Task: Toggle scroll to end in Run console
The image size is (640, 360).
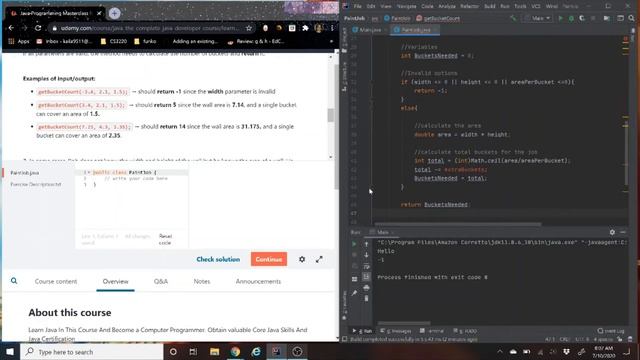Action: pos(366,277)
